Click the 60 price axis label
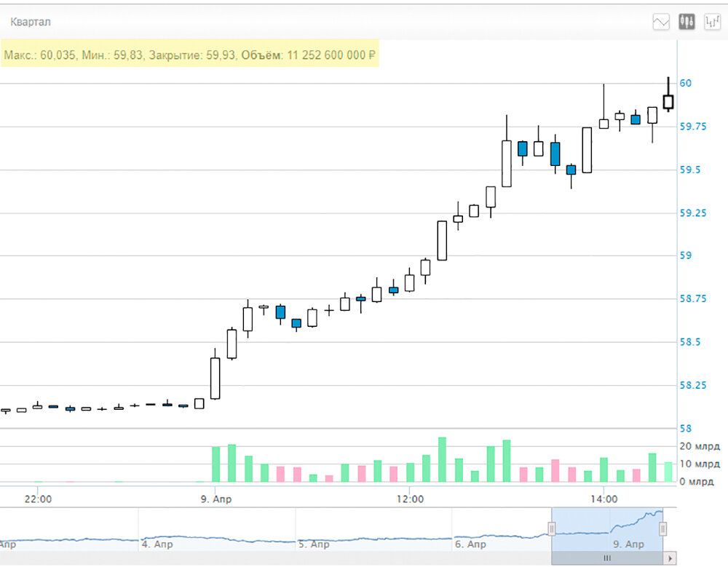This screenshot has height=567, width=728. point(686,83)
